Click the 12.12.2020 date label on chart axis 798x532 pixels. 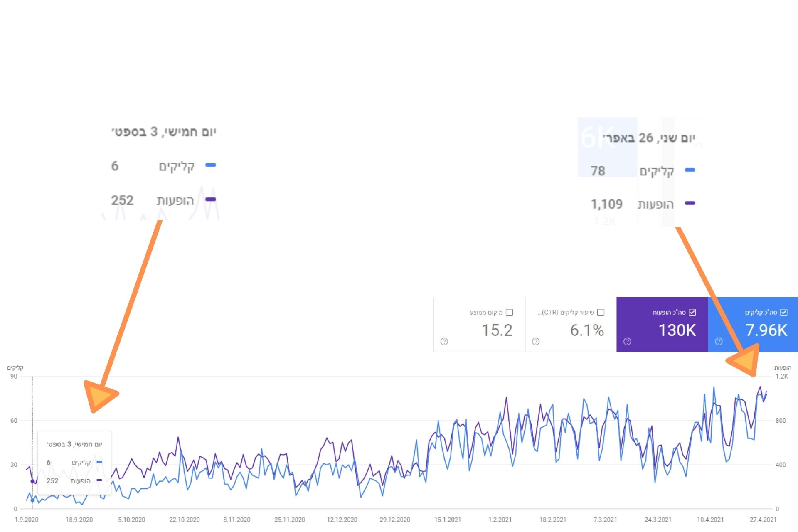click(342, 520)
